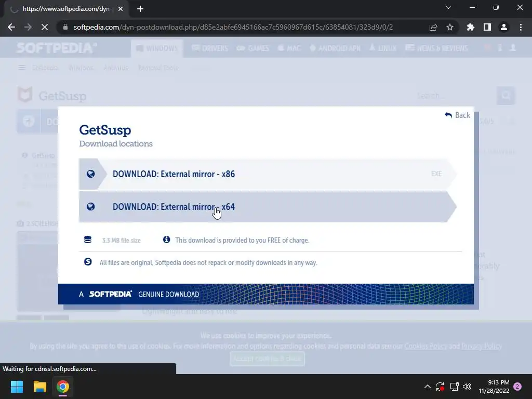The height and width of the screenshot is (399, 532).
Task: Show hidden system tray icons
Action: tap(428, 387)
